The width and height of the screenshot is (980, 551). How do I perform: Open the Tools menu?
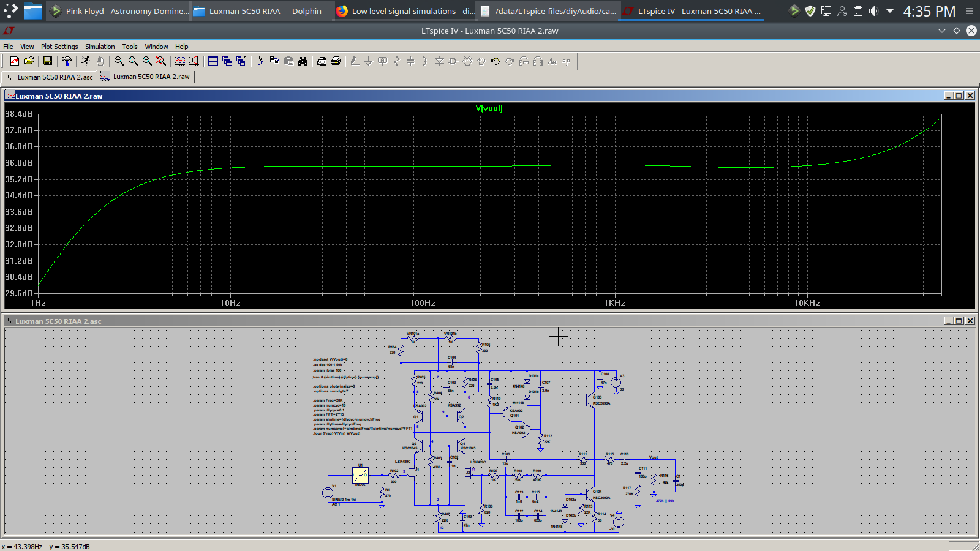(x=130, y=47)
